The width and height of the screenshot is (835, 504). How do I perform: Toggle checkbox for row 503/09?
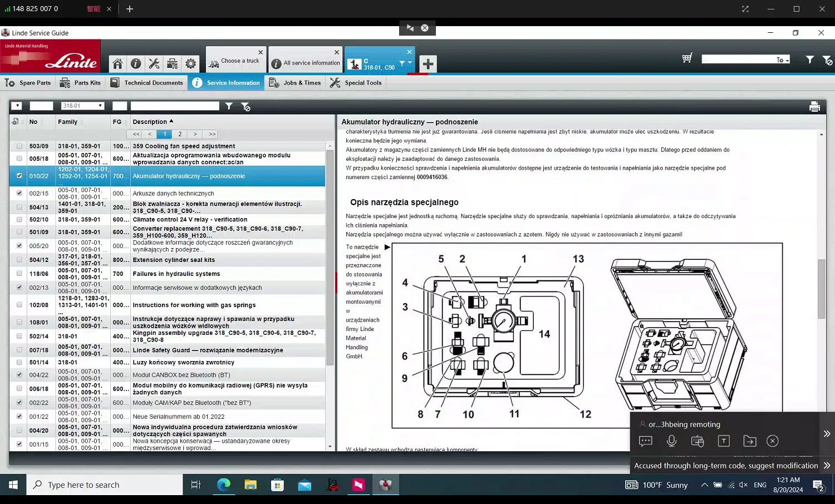pyautogui.click(x=19, y=146)
